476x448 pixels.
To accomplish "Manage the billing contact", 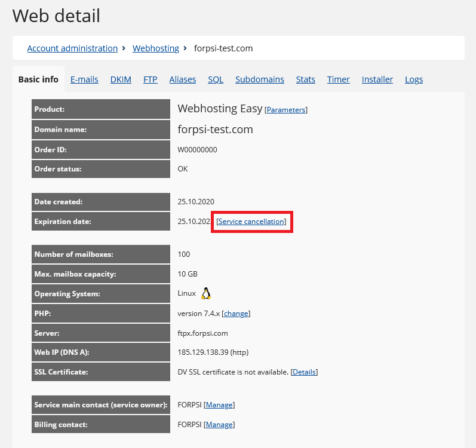I will point(219,425).
